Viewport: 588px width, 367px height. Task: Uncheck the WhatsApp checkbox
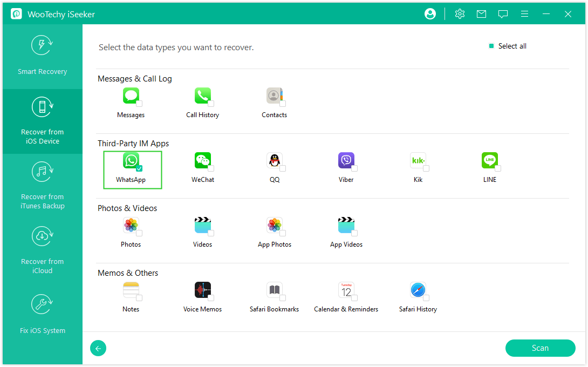click(139, 168)
